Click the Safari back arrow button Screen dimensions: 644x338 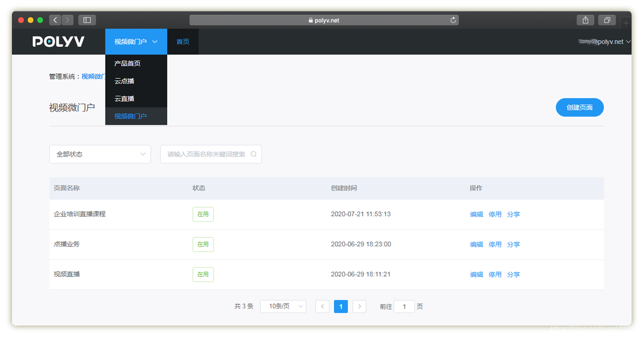pyautogui.click(x=55, y=20)
